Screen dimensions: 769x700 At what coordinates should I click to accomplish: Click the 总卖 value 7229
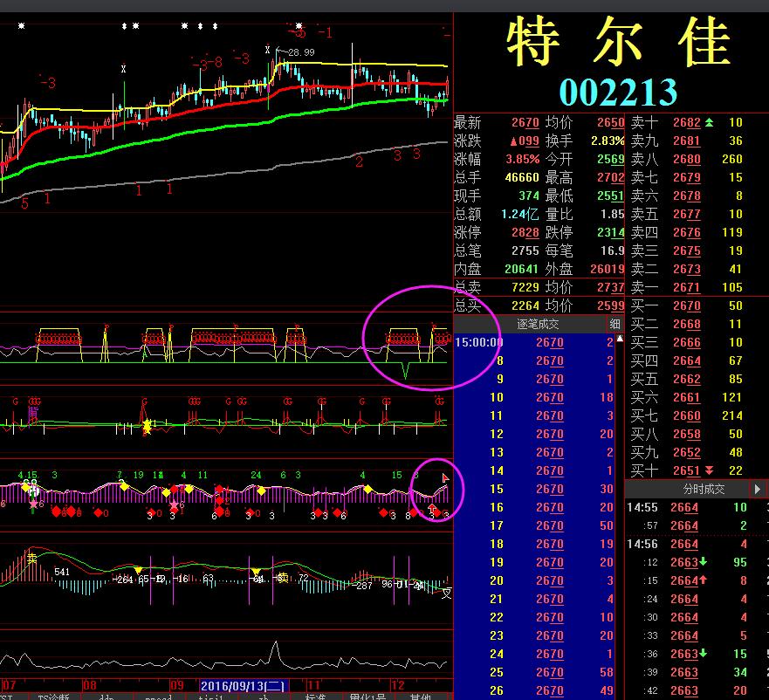click(x=525, y=287)
